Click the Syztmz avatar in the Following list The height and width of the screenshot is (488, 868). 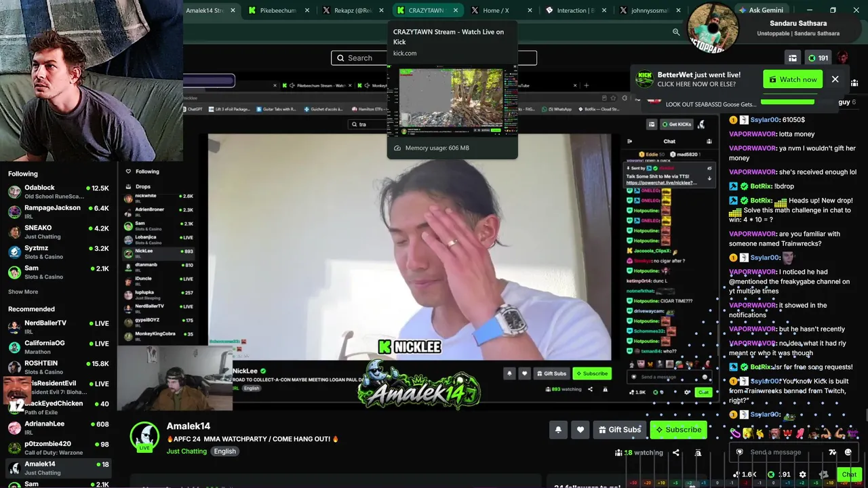[x=14, y=253]
